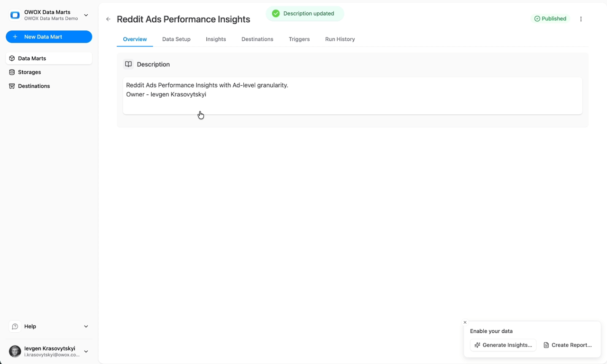Click the OWOX Data Marts Demo subtitle
607x364 pixels.
point(51,18)
